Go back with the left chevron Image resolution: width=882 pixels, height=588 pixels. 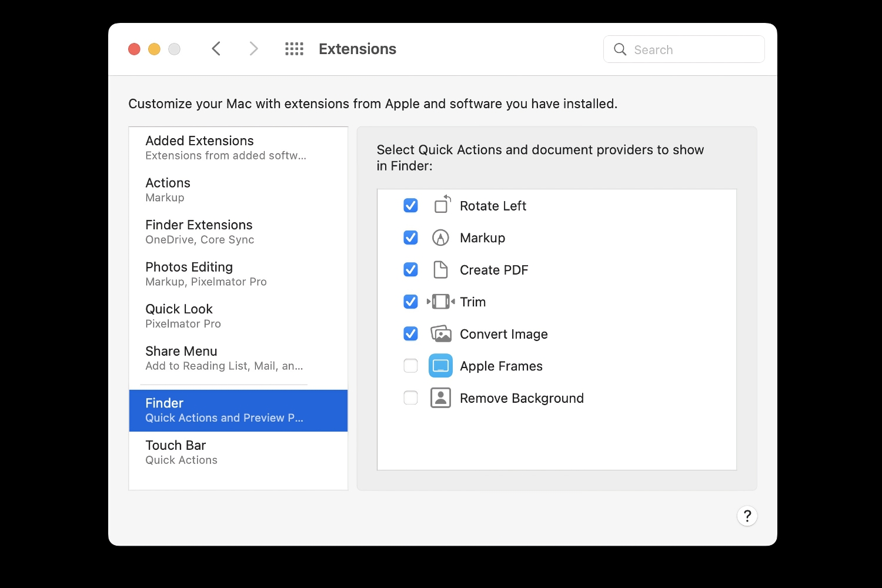tap(216, 49)
